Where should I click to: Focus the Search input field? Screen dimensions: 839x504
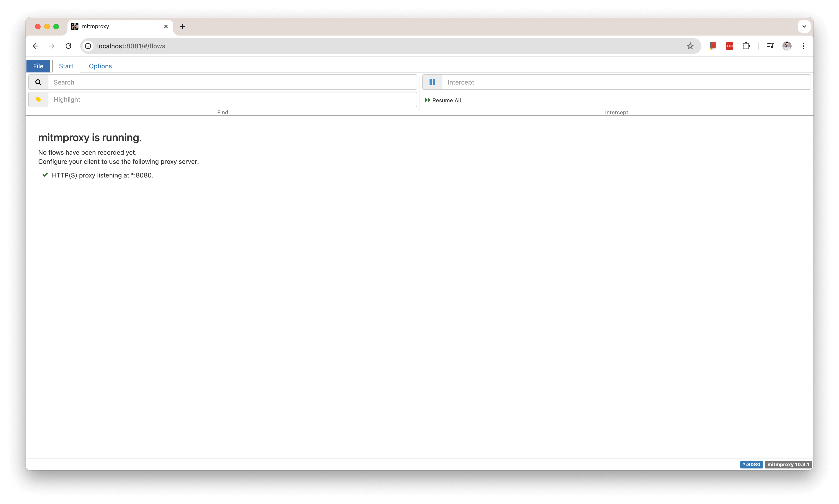[232, 82]
